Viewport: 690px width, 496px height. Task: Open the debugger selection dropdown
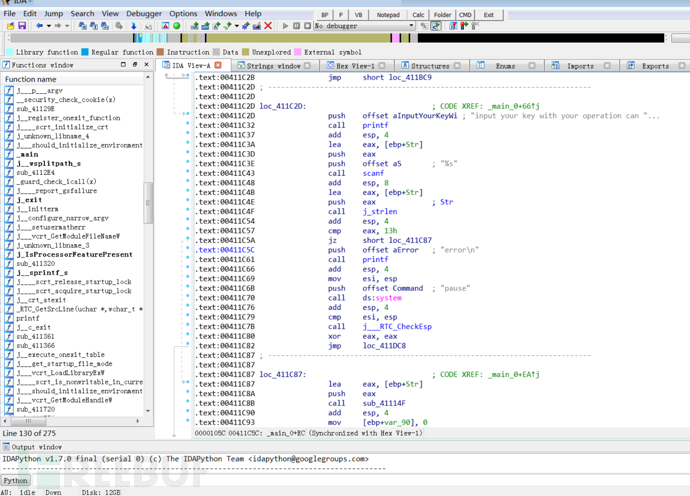(410, 27)
